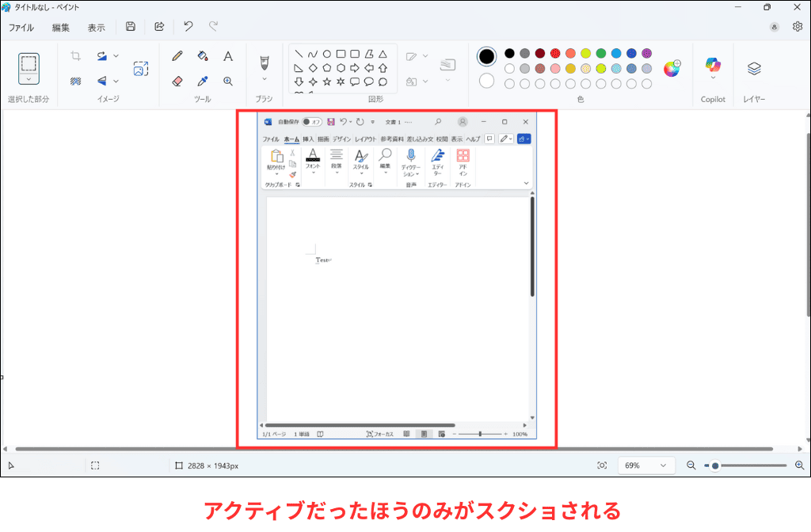This screenshot has width=811, height=532.
Task: Select the Magnifier tool
Action: (x=228, y=81)
